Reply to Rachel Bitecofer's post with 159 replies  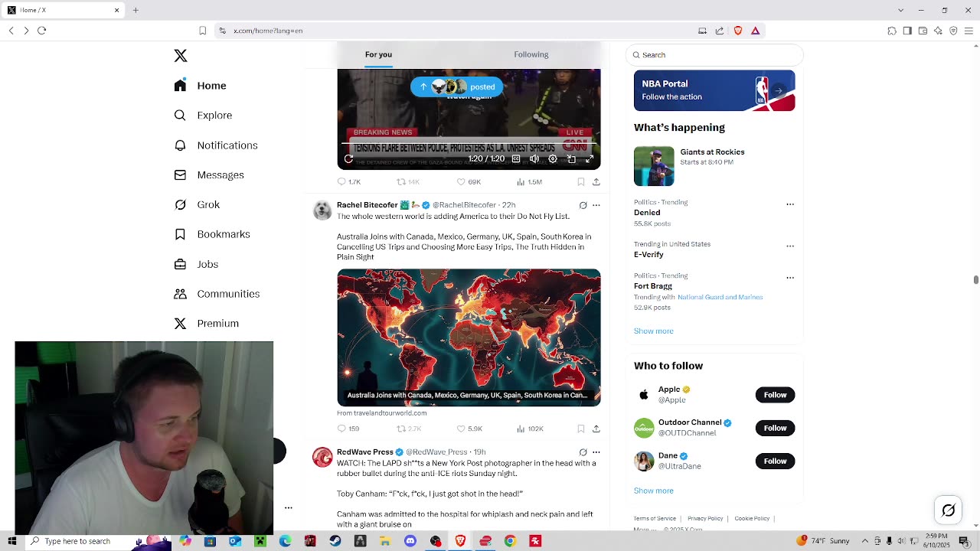[348, 429]
